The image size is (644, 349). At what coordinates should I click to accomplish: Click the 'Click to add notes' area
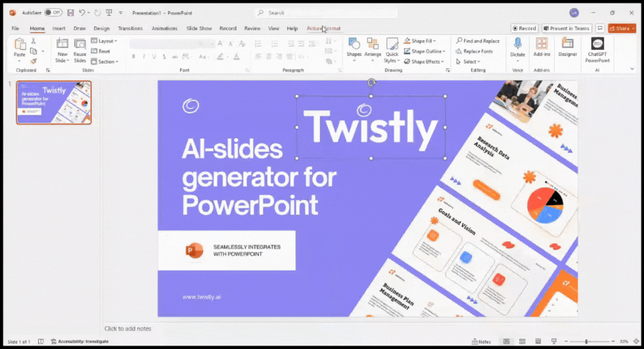pos(128,328)
